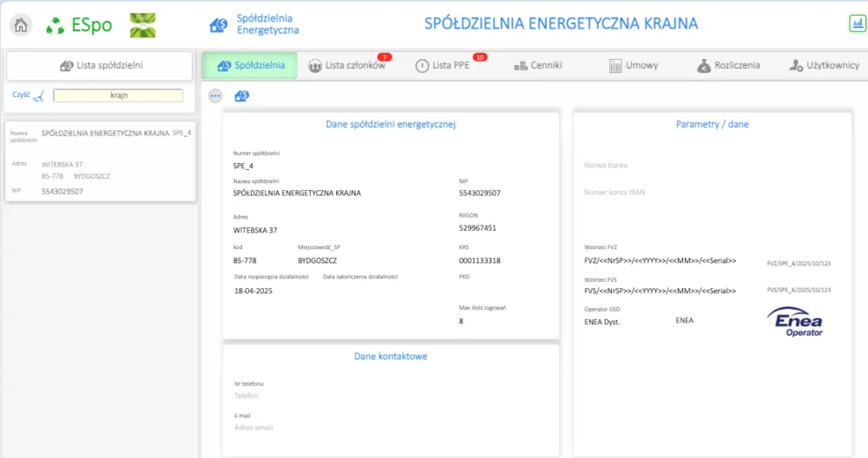This screenshot has width=868, height=458.
Task: Click the Wzorzec FVZ pattern field
Action: pyautogui.click(x=660, y=260)
